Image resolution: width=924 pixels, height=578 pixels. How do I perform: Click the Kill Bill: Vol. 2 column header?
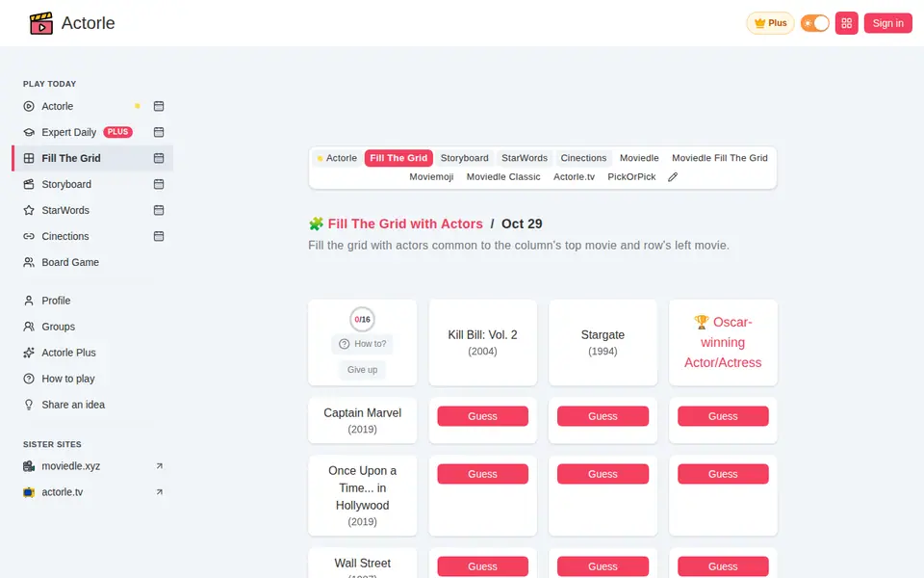coord(482,343)
